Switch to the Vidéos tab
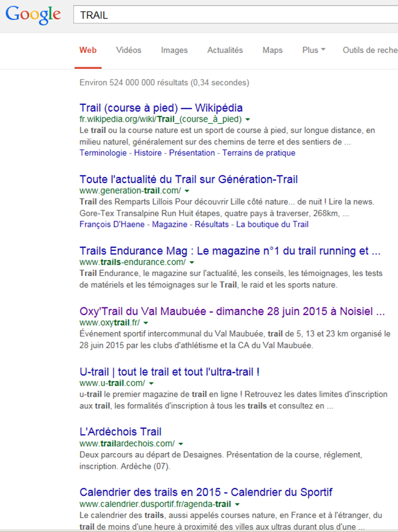 click(129, 50)
